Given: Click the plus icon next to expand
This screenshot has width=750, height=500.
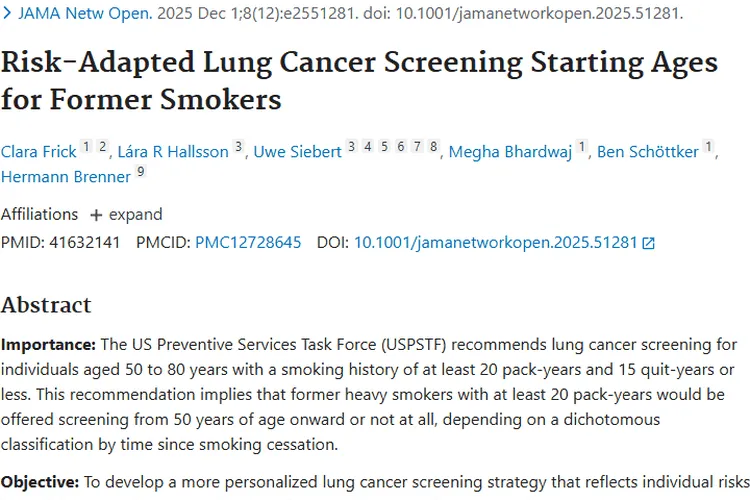Looking at the screenshot, I should pyautogui.click(x=96, y=215).
